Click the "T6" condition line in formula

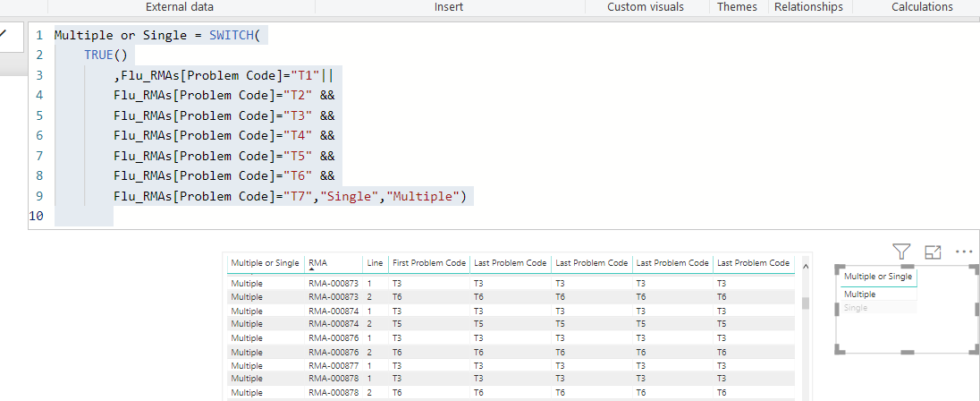point(224,175)
